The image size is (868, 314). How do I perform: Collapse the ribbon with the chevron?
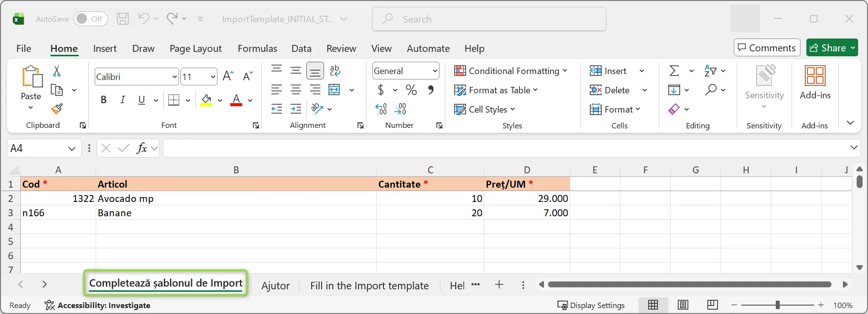(850, 122)
